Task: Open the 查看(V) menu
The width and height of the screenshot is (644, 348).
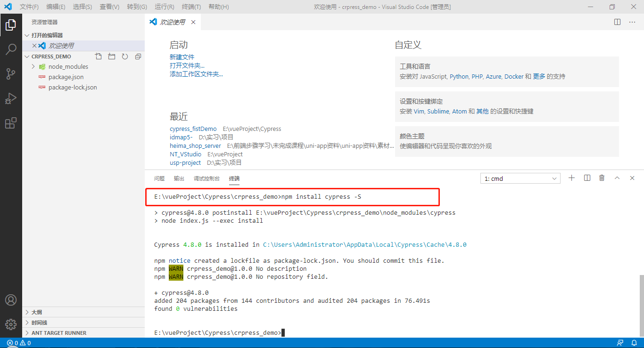Action: (110, 7)
